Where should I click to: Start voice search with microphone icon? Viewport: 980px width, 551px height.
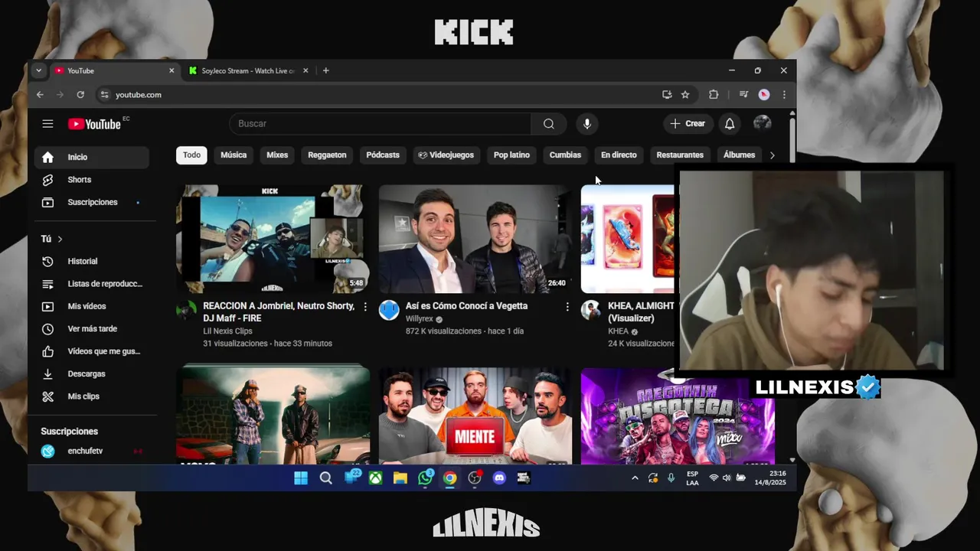[x=587, y=124]
